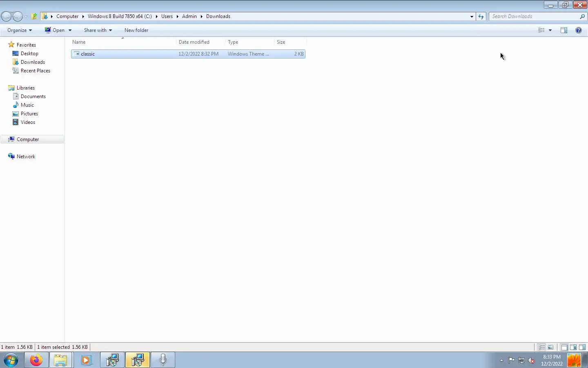Expand the arrow after Admin breadcrumb
Viewport: 588px width, 368px height.
(201, 16)
